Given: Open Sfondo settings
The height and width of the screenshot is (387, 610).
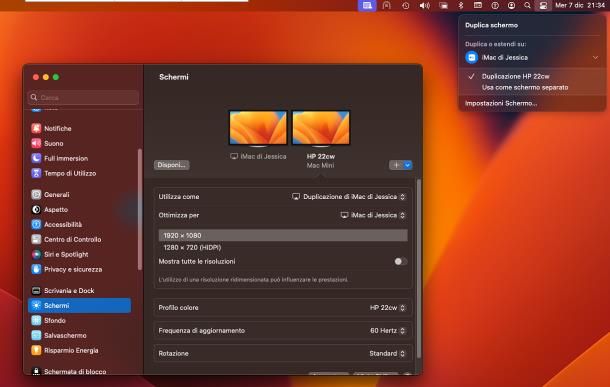Looking at the screenshot, I should pos(79,320).
